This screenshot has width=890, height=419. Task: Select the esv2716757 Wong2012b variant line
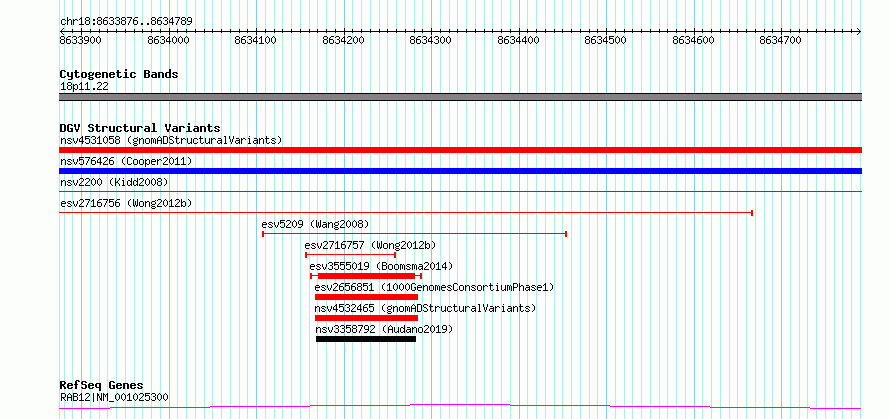pos(350,255)
